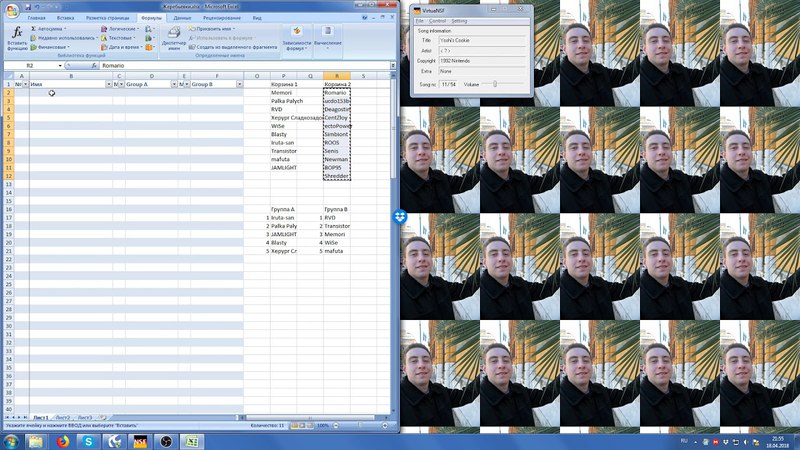Open OBS Studio from the taskbar
The image size is (800, 450).
[166, 441]
